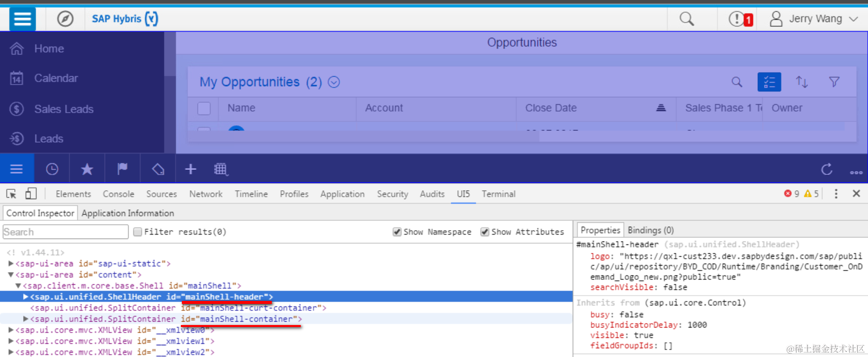Switch to the Profiles tab
Viewport: 868px width, 357px height.
pos(294,194)
